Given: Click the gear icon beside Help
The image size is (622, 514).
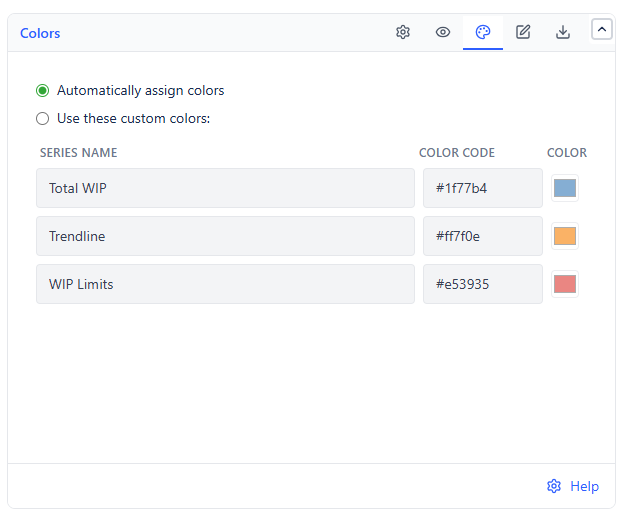Looking at the screenshot, I should [x=554, y=486].
